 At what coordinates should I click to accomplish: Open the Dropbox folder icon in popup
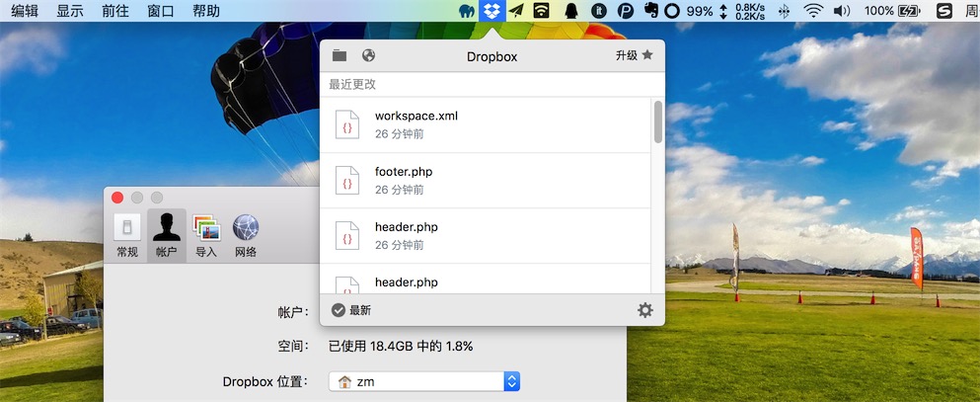point(339,55)
